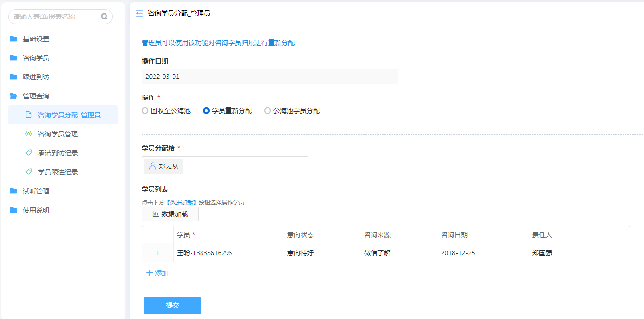Click the search magnifier icon in sidebar
The width and height of the screenshot is (644, 319).
coord(104,17)
